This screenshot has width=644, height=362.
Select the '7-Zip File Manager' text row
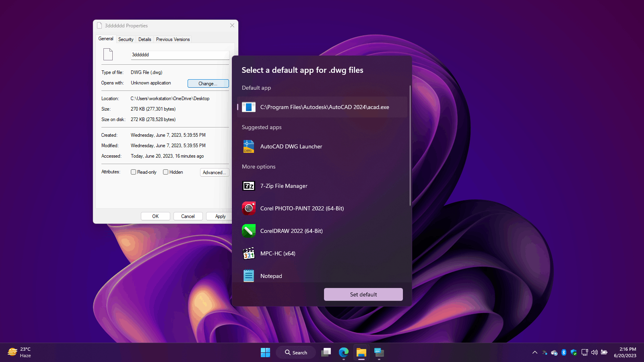284,186
